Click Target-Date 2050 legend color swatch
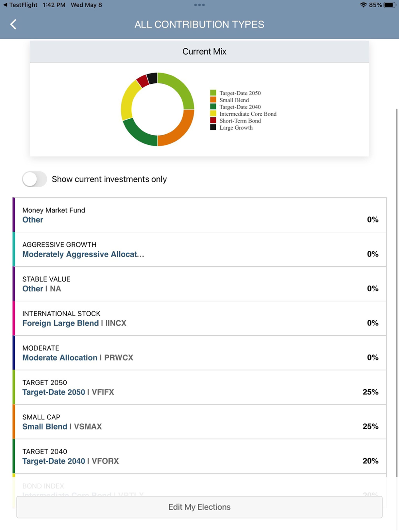The image size is (399, 532). [x=213, y=93]
